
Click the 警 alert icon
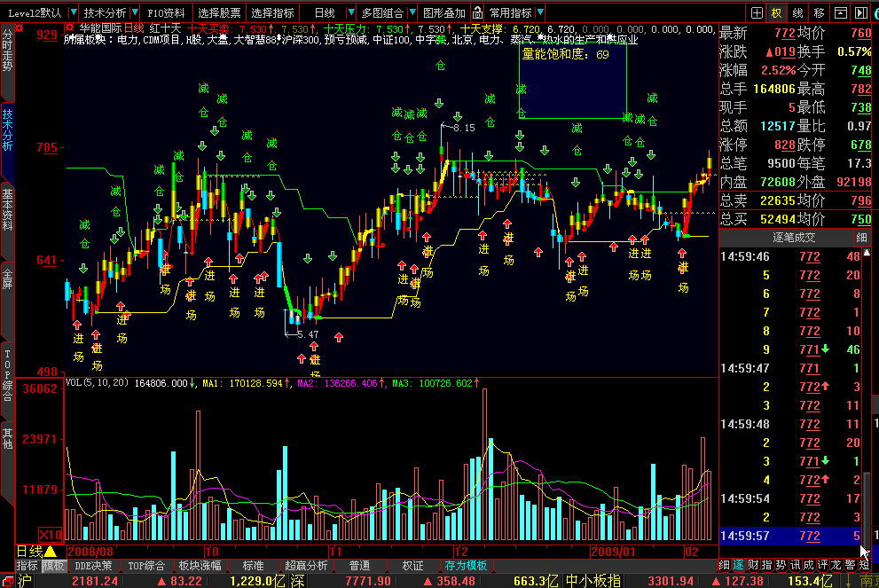tap(851, 565)
